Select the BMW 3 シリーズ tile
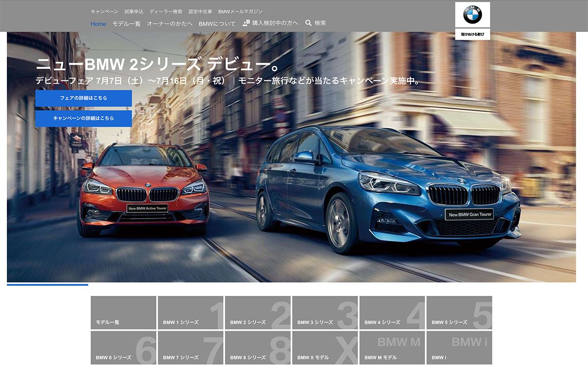 [x=325, y=313]
